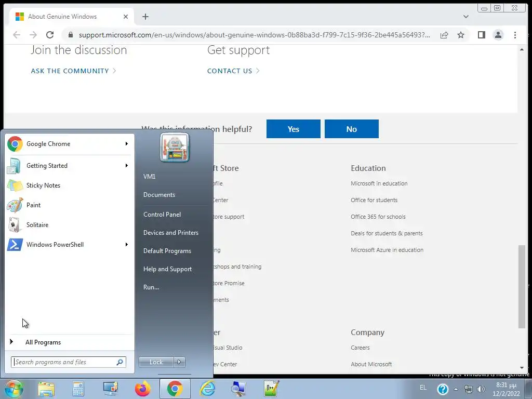
Task: Open Help and Support
Action: click(167, 269)
